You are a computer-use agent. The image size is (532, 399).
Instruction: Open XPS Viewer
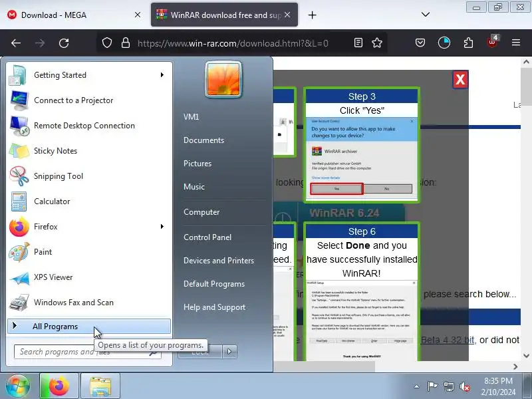[x=89, y=277]
